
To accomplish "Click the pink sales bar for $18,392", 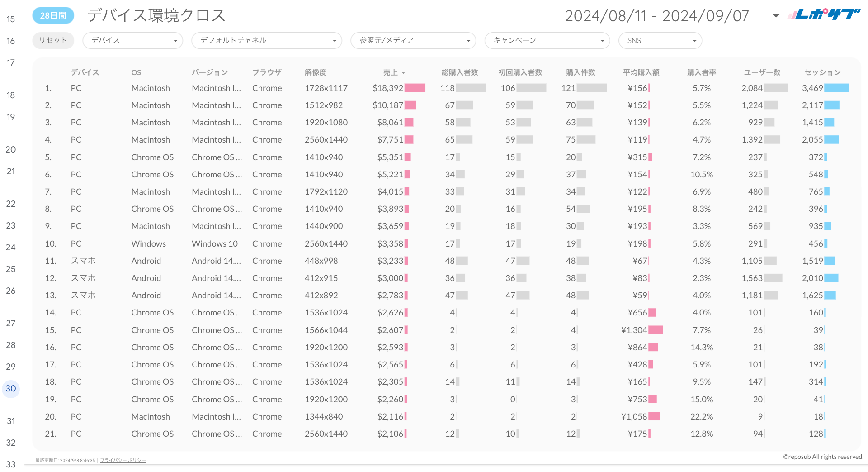I will pos(415,88).
